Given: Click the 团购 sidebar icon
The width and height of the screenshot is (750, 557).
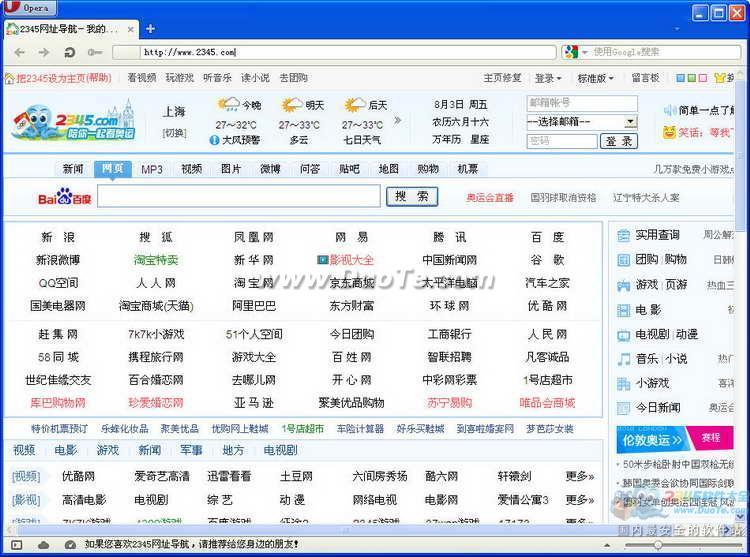Looking at the screenshot, I should pyautogui.click(x=623, y=260).
